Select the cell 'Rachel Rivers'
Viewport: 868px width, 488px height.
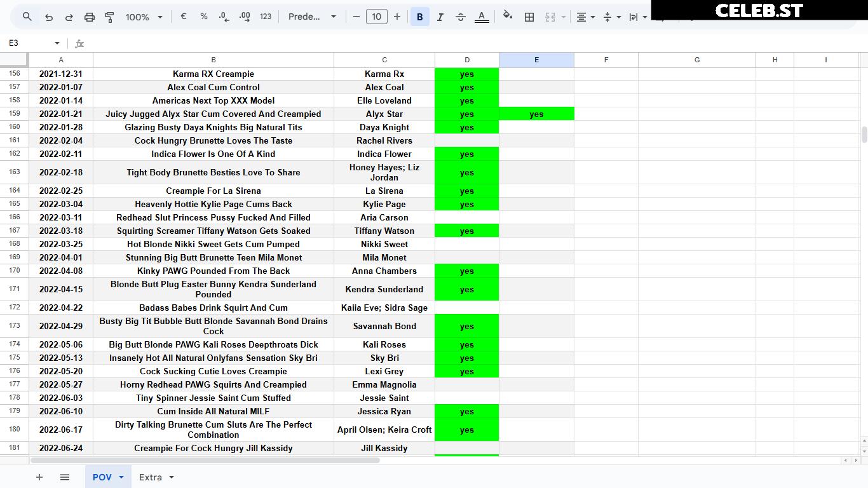[x=384, y=140]
